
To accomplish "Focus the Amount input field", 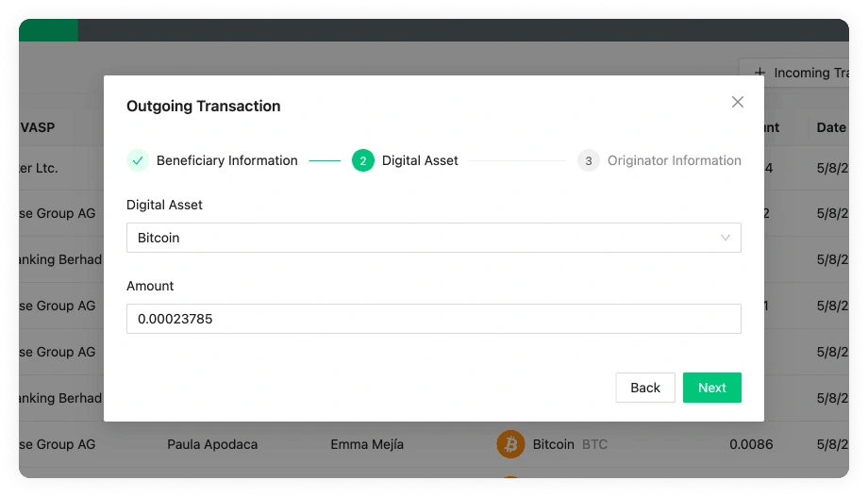I will 434,319.
